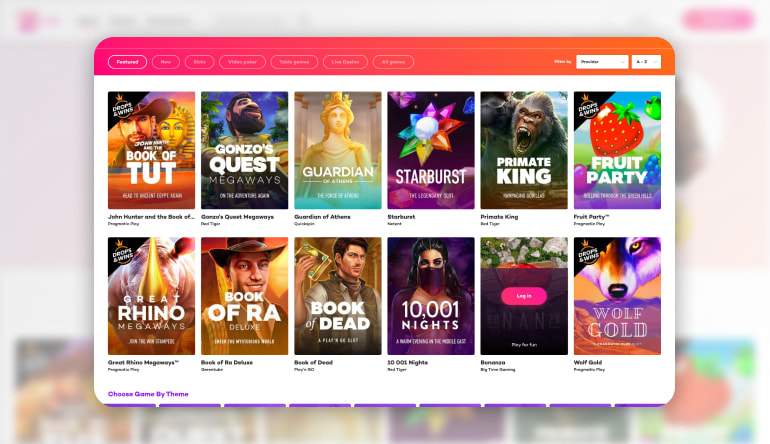The height and width of the screenshot is (444, 770).
Task: Launch the Great Rhino Megaways cover image
Action: pos(151,296)
